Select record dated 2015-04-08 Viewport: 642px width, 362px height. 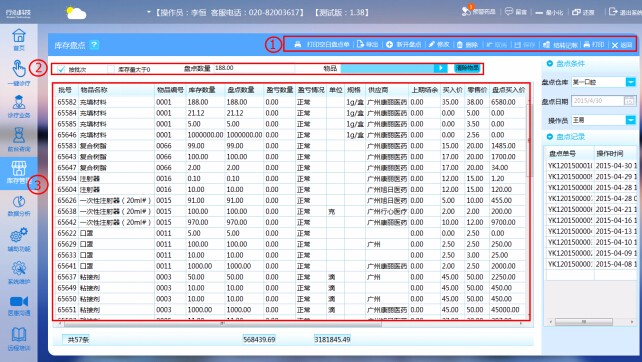pyautogui.click(x=591, y=264)
